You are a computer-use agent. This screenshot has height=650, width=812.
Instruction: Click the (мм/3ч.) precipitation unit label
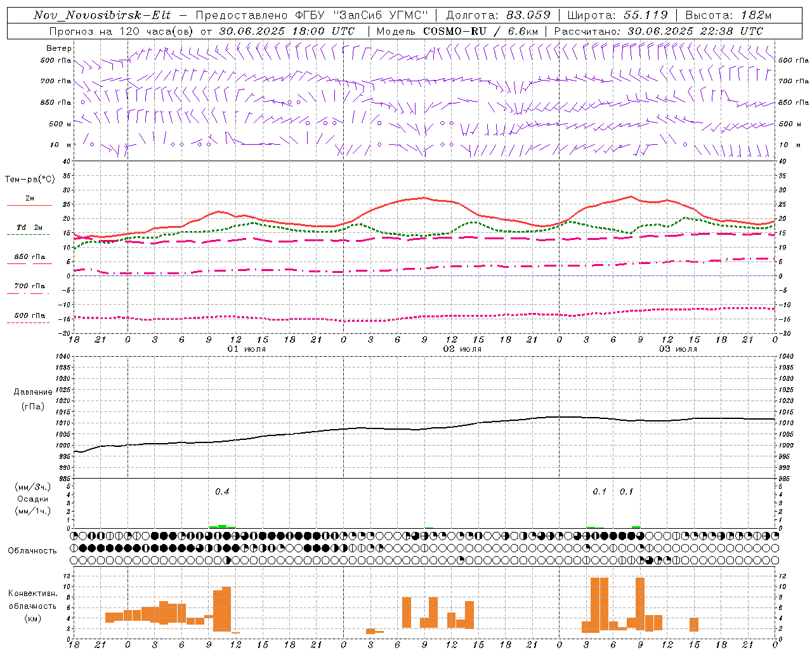33,487
